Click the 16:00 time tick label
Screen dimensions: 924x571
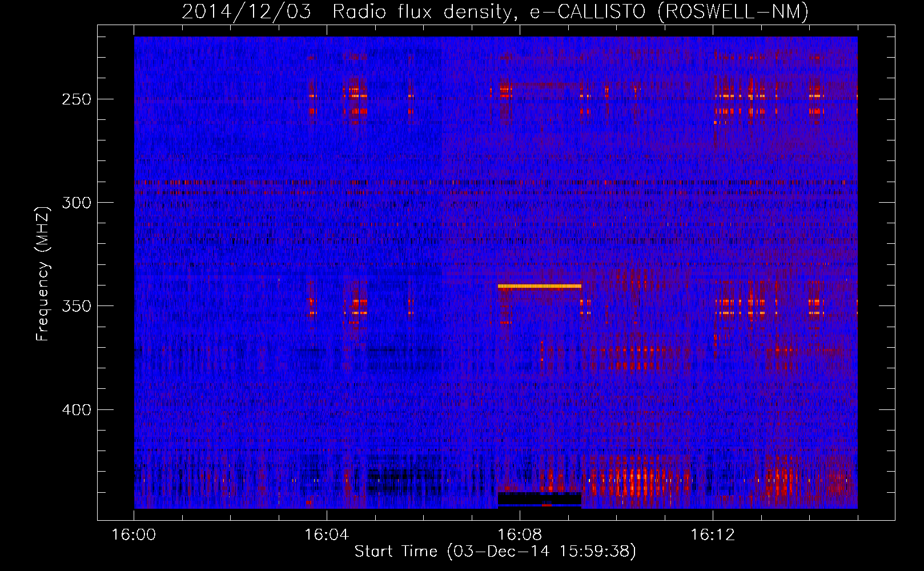134,534
